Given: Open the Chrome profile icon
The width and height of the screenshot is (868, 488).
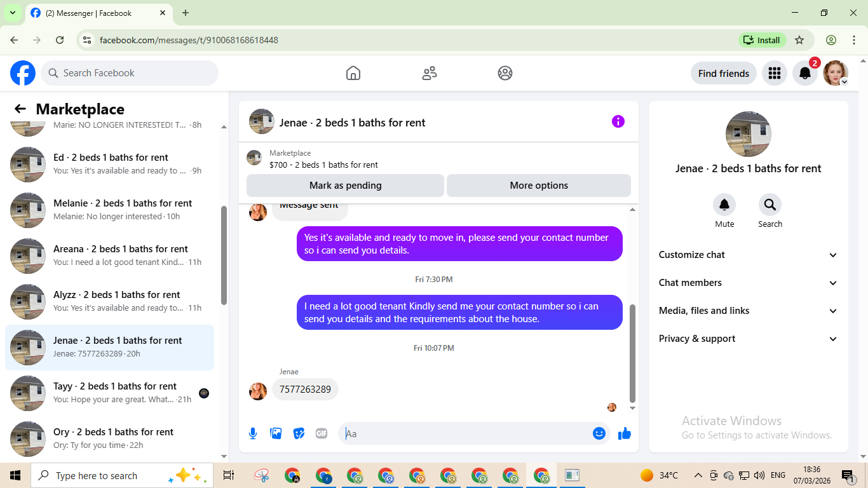Looking at the screenshot, I should tap(831, 40).
